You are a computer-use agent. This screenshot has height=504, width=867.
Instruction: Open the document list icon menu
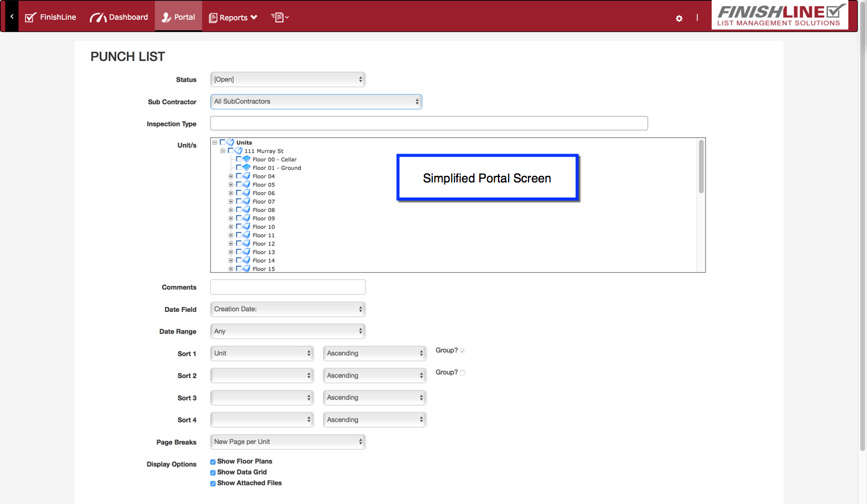tap(279, 17)
